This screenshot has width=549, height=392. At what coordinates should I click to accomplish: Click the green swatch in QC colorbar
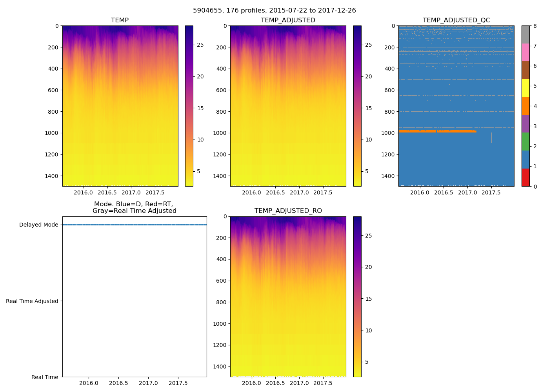[525, 142]
